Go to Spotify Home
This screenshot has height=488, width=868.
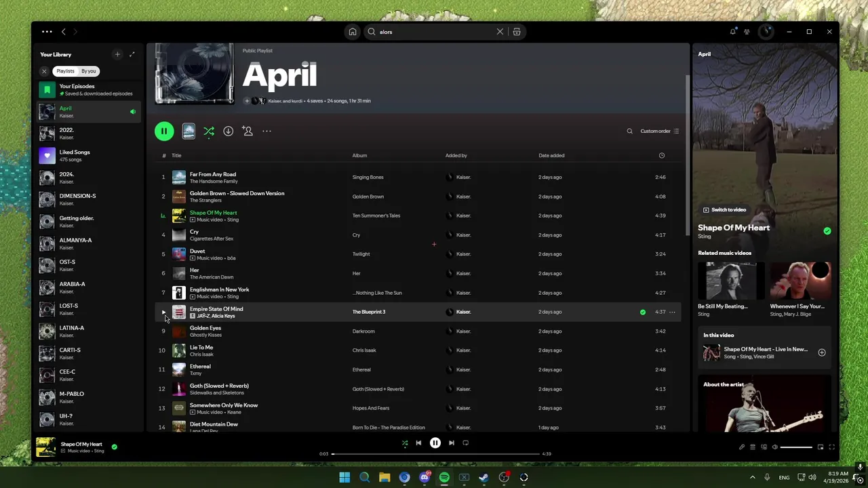(353, 32)
